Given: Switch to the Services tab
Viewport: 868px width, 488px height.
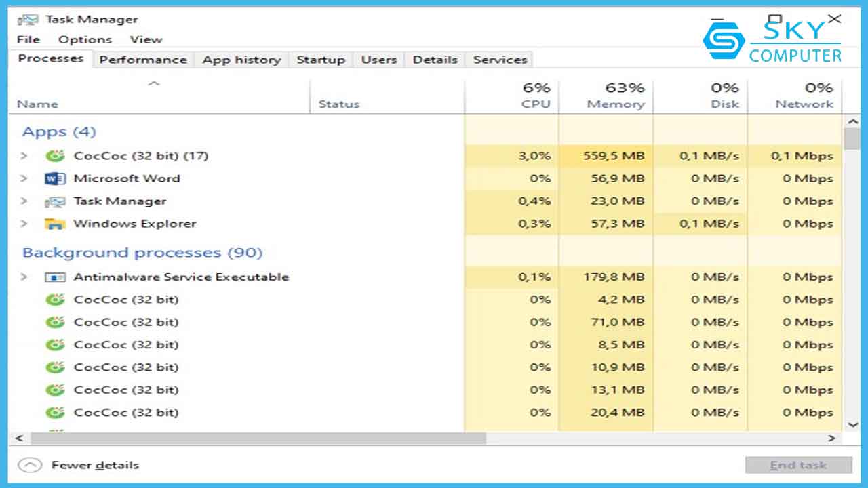Looking at the screenshot, I should pyautogui.click(x=500, y=60).
